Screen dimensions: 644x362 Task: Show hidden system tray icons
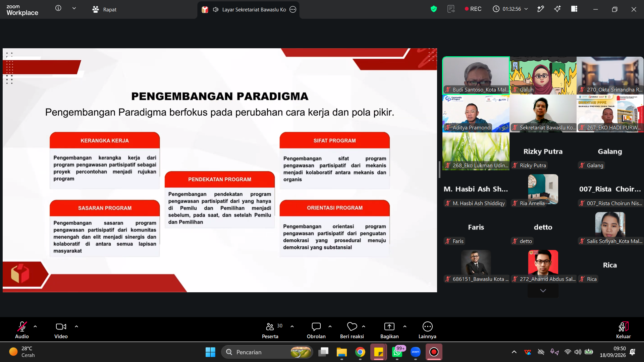coord(514,352)
